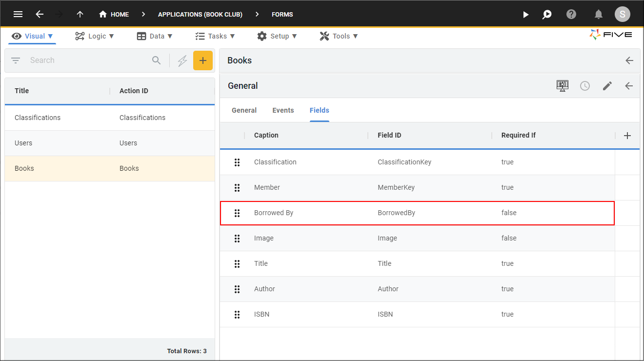Expand the Logic dropdown menu
This screenshot has height=361, width=644.
[x=94, y=36]
